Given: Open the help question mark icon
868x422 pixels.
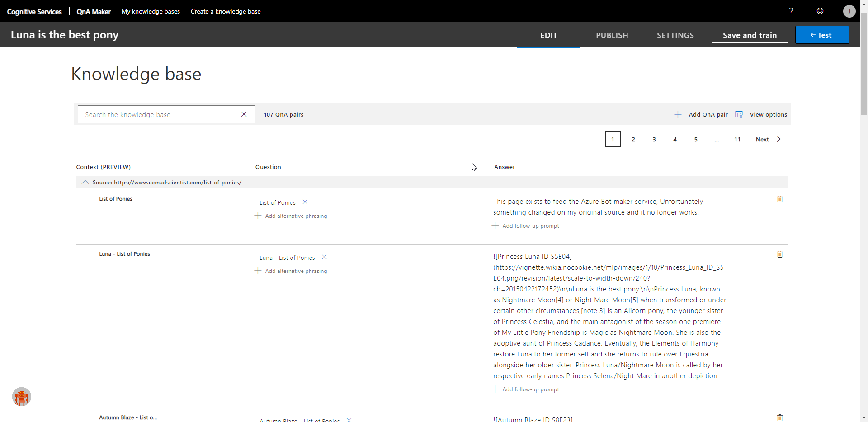Looking at the screenshot, I should (791, 11).
